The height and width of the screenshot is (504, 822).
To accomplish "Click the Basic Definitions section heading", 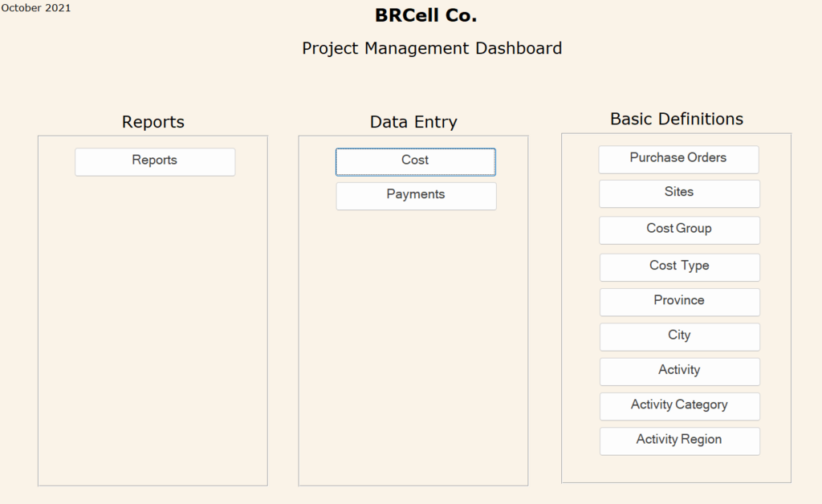I will click(x=677, y=119).
